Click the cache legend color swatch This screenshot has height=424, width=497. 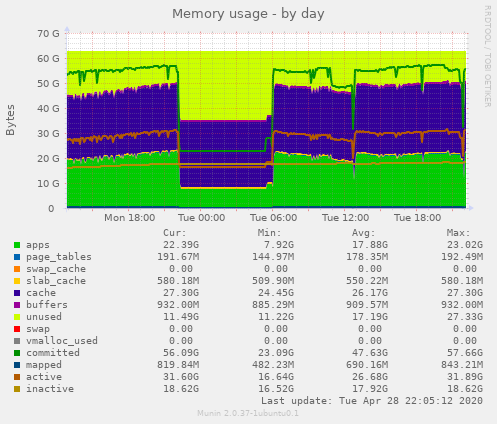point(17,293)
